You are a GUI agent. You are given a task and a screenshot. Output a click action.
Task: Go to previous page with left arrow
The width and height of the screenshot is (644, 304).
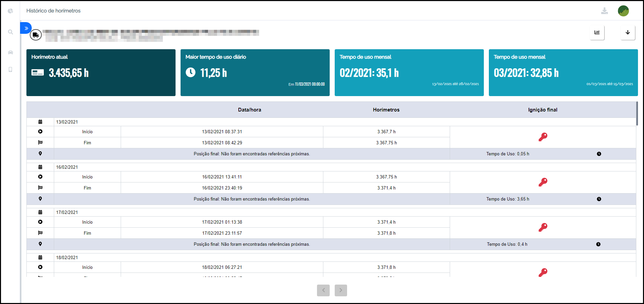[x=323, y=290]
